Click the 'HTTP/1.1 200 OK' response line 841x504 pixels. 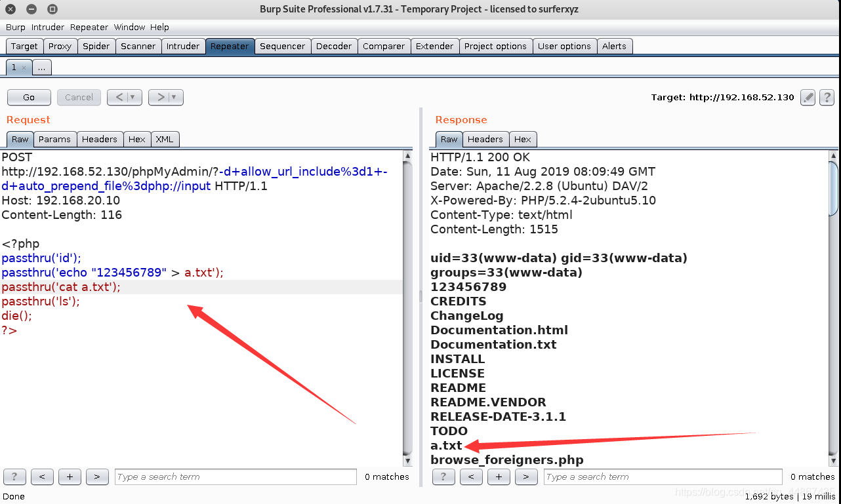tap(480, 157)
